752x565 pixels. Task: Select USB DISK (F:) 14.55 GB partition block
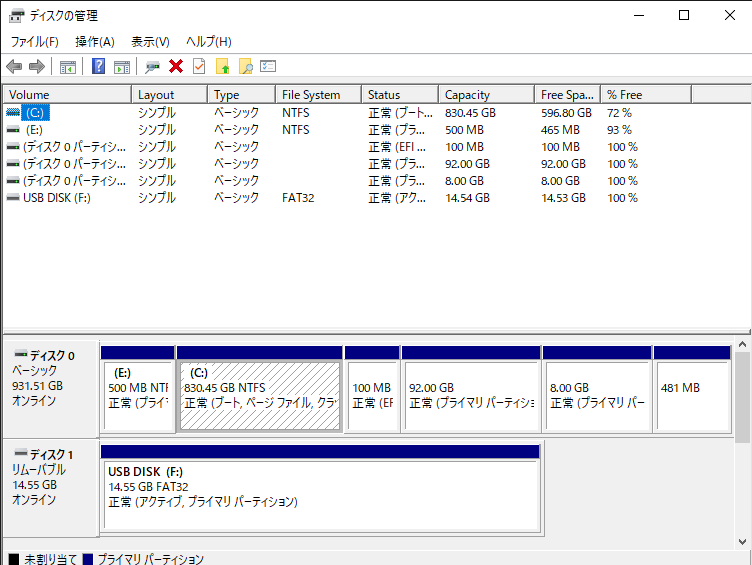pos(321,489)
